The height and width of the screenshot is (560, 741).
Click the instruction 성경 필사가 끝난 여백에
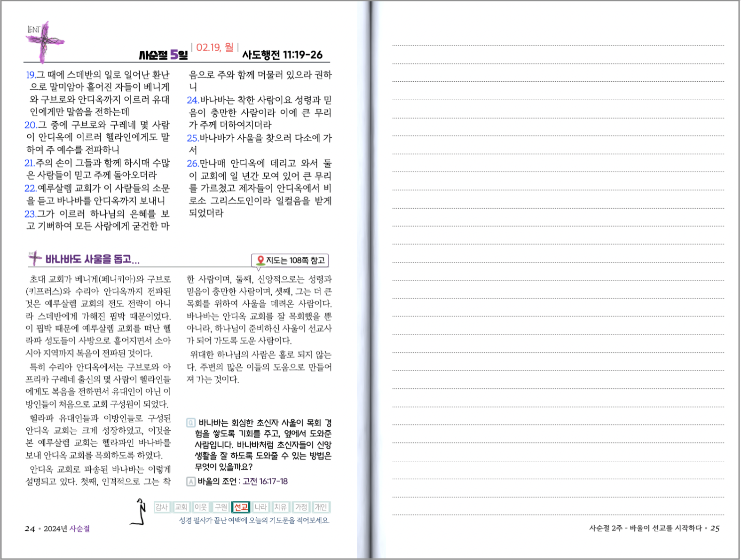pos(254,520)
